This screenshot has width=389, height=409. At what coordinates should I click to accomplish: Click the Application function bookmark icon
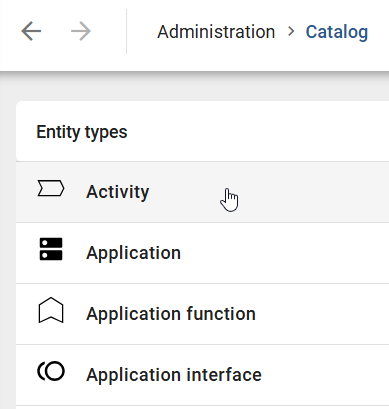(x=51, y=310)
